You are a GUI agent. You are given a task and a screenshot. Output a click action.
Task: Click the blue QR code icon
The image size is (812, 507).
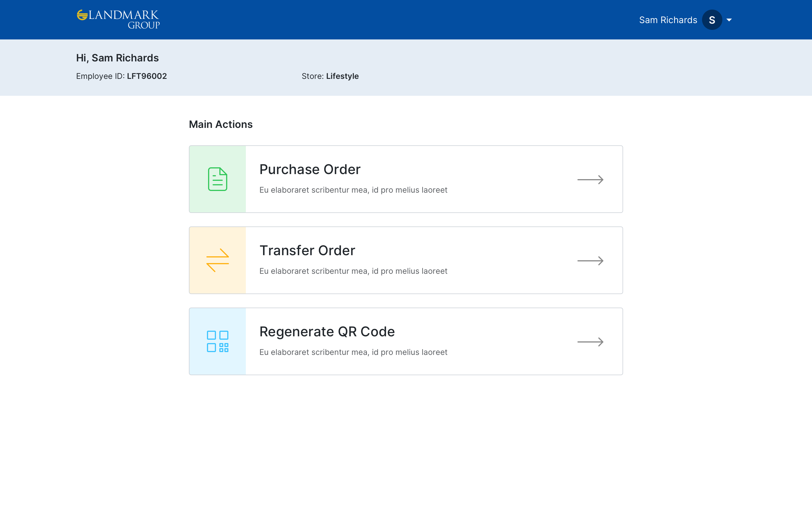point(217,341)
